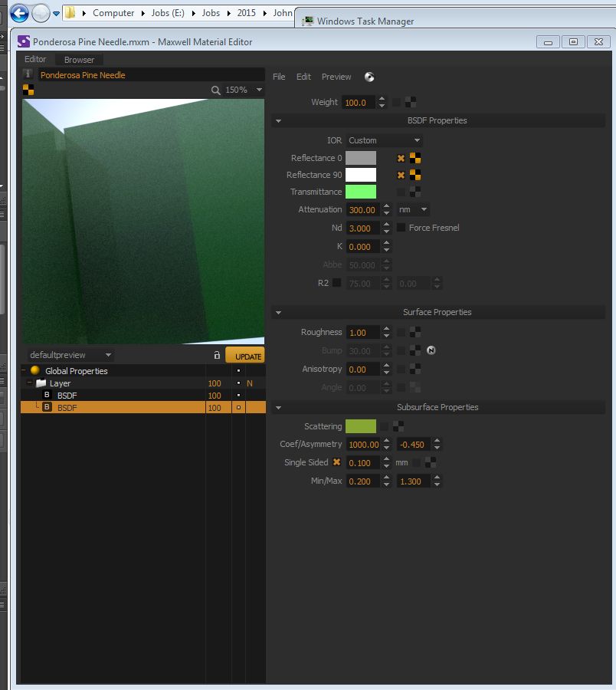Click Jobs (E:) in the breadcrumb

pyautogui.click(x=168, y=13)
